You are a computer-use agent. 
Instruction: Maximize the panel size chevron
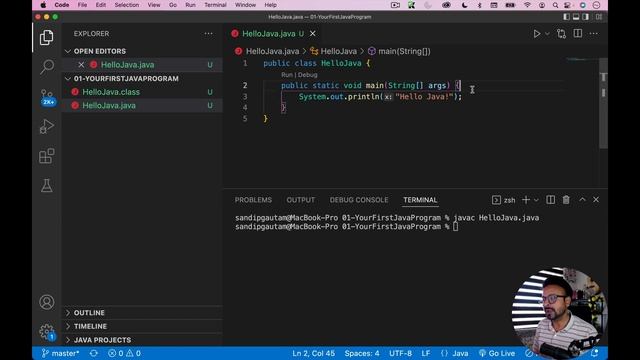(x=582, y=199)
